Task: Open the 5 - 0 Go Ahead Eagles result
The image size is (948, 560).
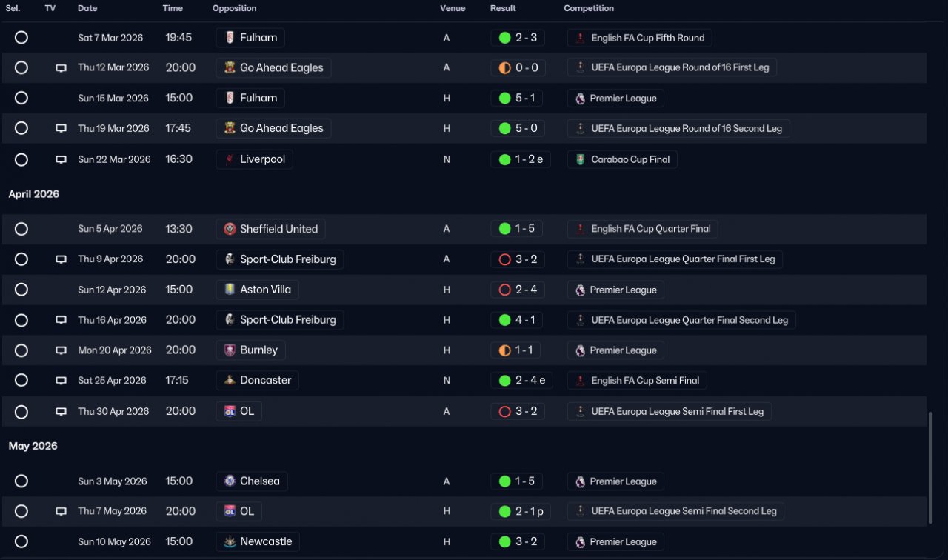Action: 518,128
